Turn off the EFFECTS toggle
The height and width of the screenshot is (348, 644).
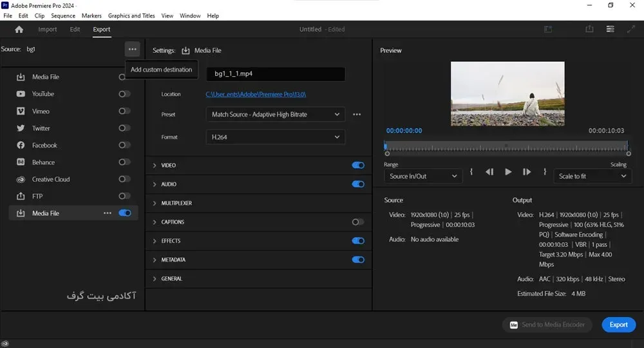point(357,241)
